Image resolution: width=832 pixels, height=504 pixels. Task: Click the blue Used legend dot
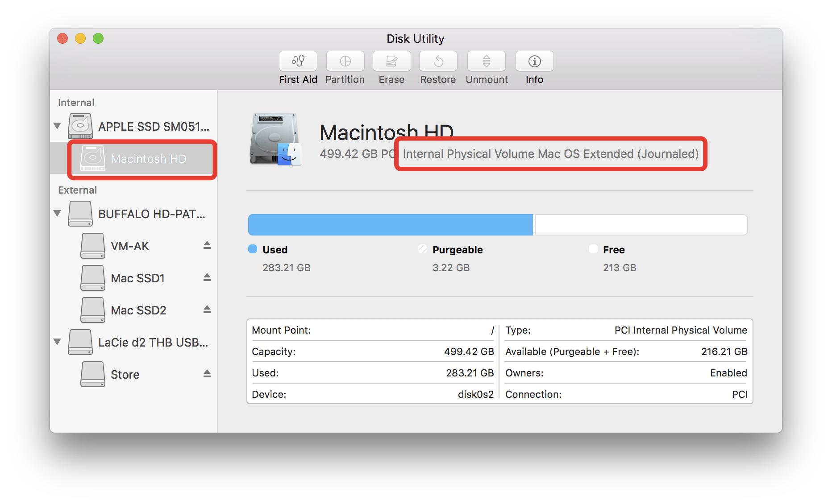(x=253, y=249)
